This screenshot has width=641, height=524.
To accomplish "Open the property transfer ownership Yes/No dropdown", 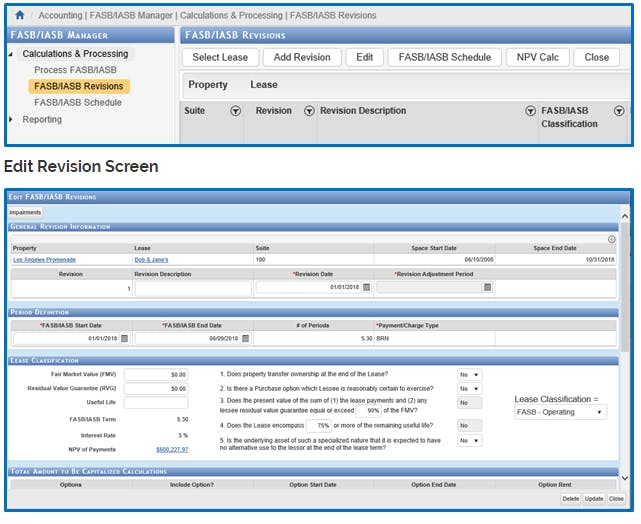I will tap(469, 374).
